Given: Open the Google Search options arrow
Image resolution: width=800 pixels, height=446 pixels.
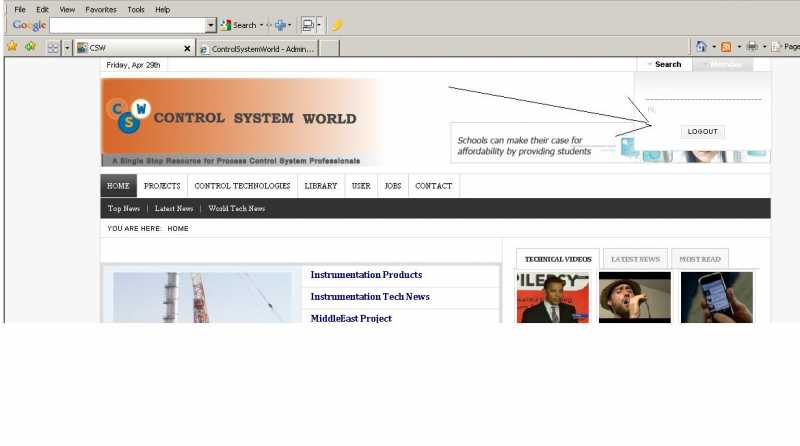Looking at the screenshot, I should 261,25.
